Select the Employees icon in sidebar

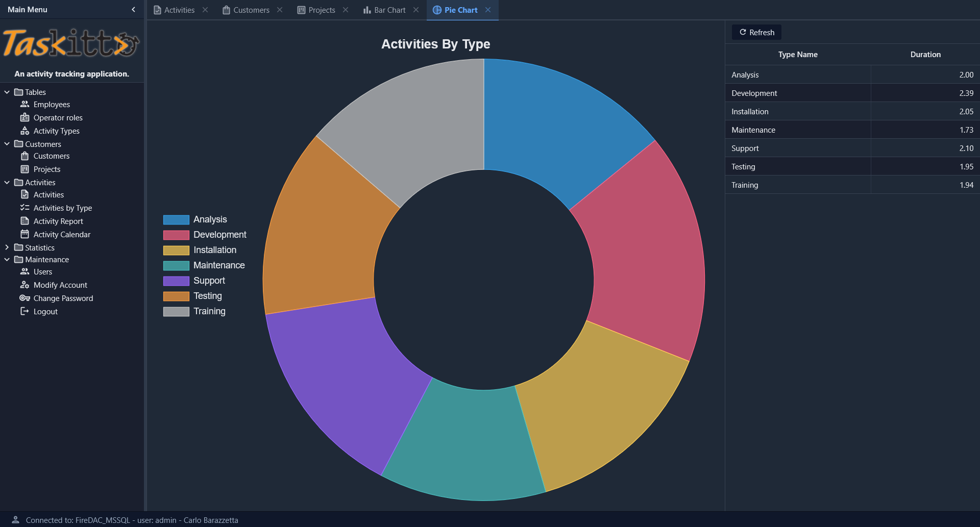point(24,104)
